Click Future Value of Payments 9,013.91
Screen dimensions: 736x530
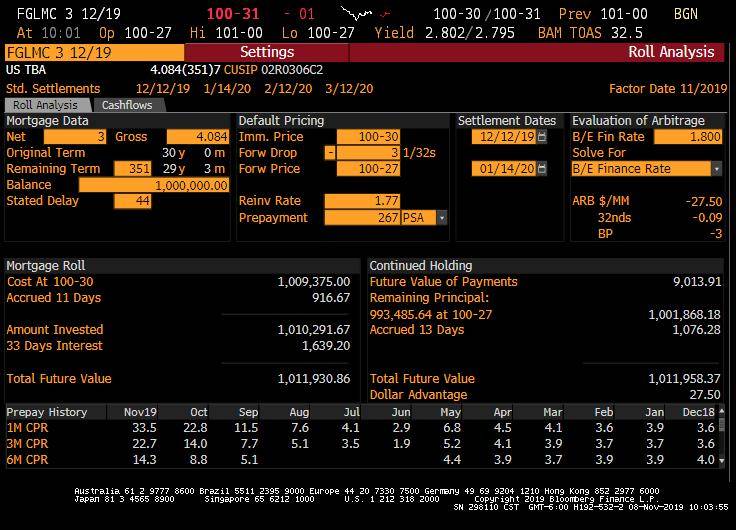[697, 282]
